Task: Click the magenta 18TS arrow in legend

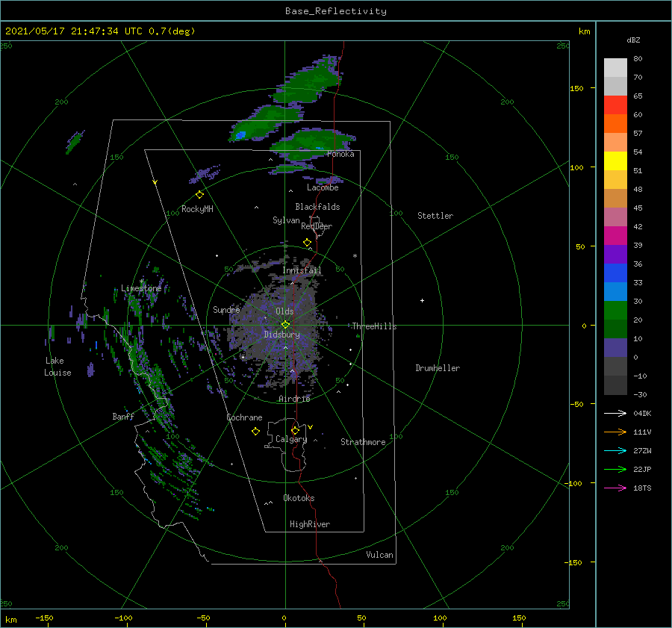Action: click(x=615, y=488)
